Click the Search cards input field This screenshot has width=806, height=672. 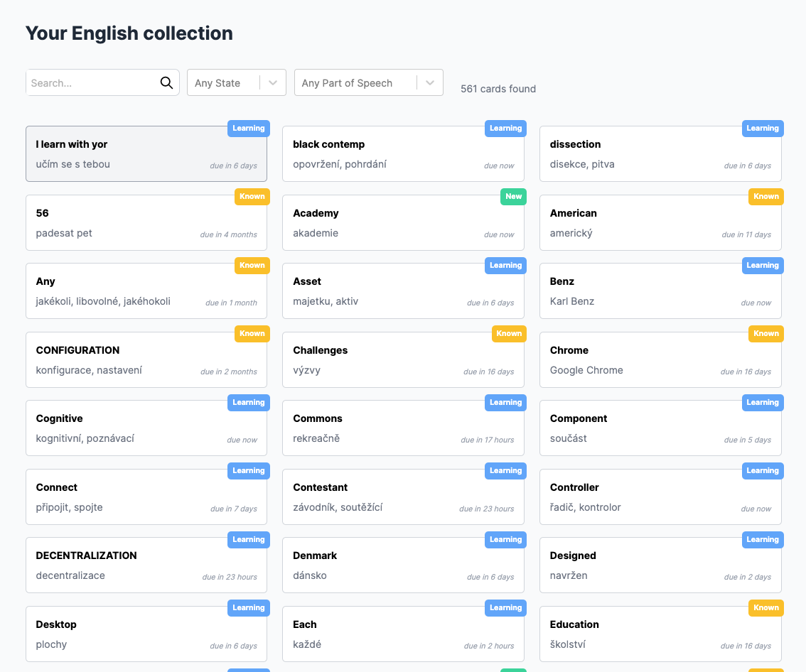click(x=92, y=83)
